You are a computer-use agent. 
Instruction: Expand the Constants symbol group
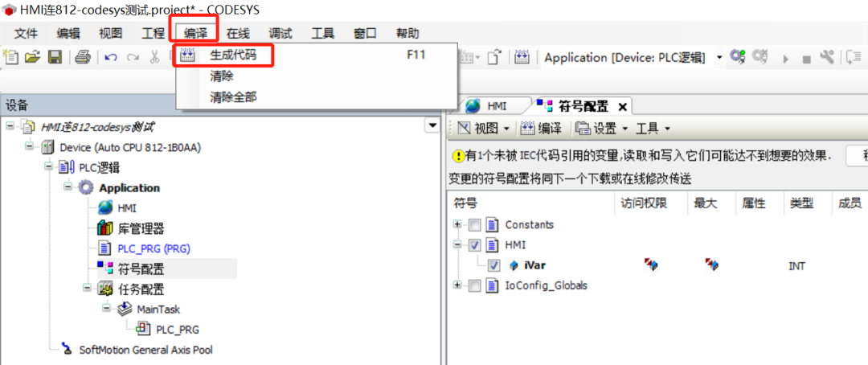pos(457,224)
